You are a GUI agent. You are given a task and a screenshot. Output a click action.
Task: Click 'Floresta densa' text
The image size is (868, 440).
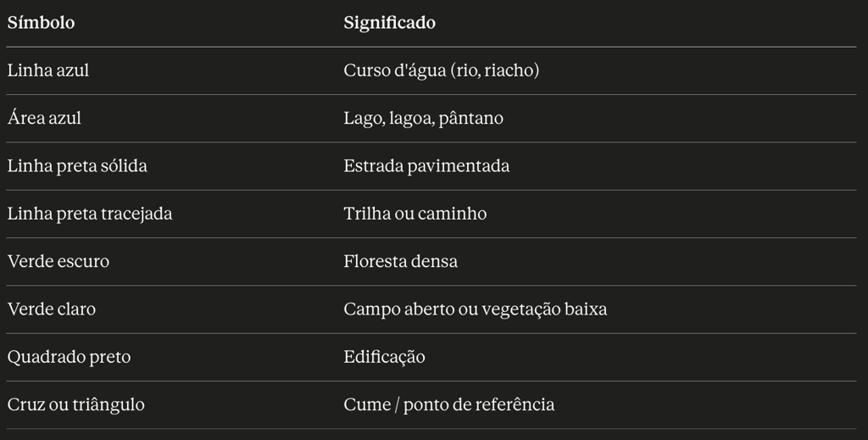[x=400, y=261]
